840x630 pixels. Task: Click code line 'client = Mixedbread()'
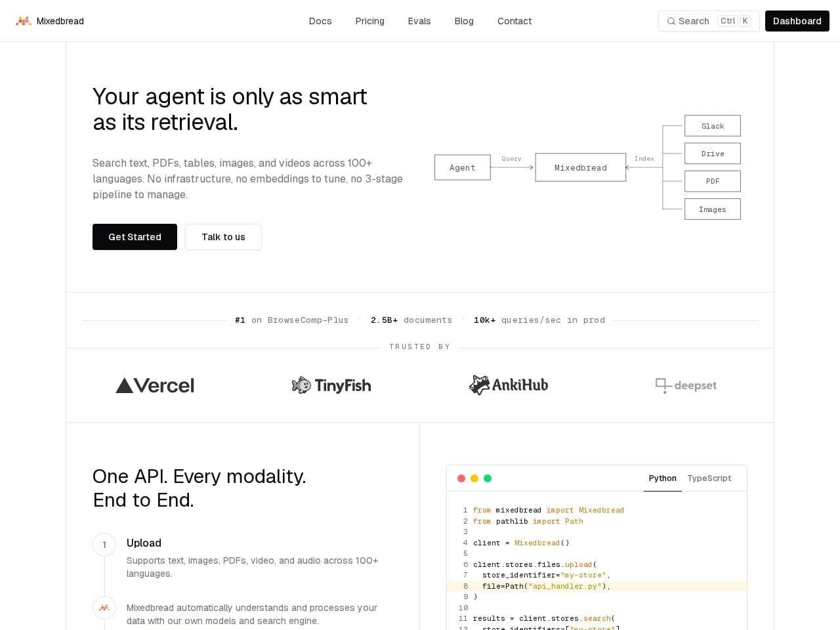[522, 543]
